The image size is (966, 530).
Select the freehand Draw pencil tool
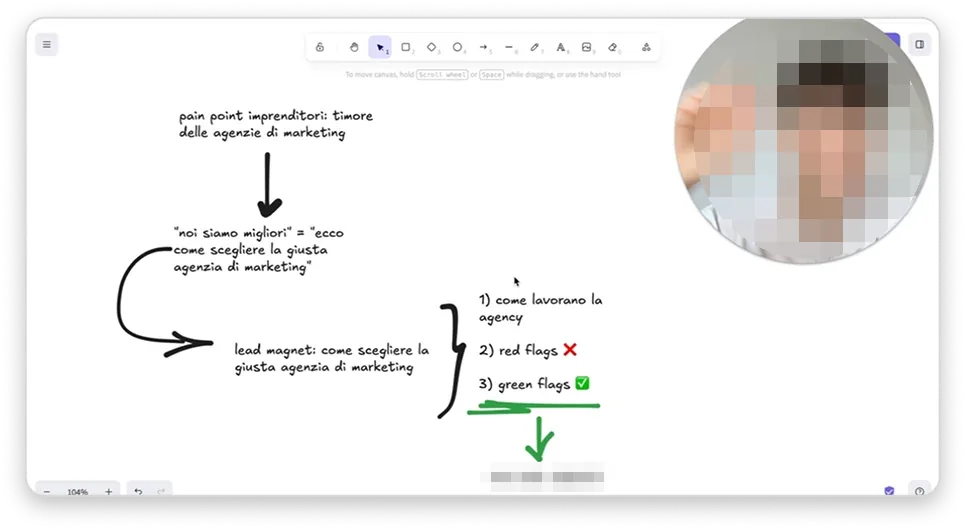coord(535,47)
